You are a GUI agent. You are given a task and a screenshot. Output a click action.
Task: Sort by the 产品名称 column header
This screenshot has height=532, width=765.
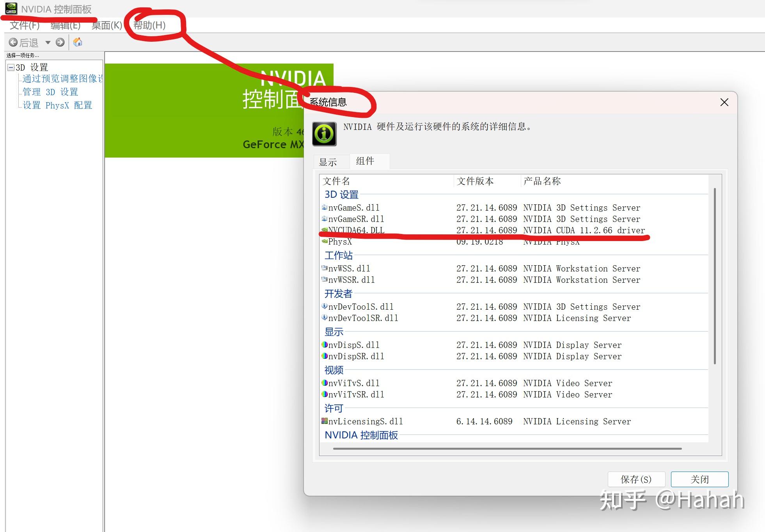614,181
